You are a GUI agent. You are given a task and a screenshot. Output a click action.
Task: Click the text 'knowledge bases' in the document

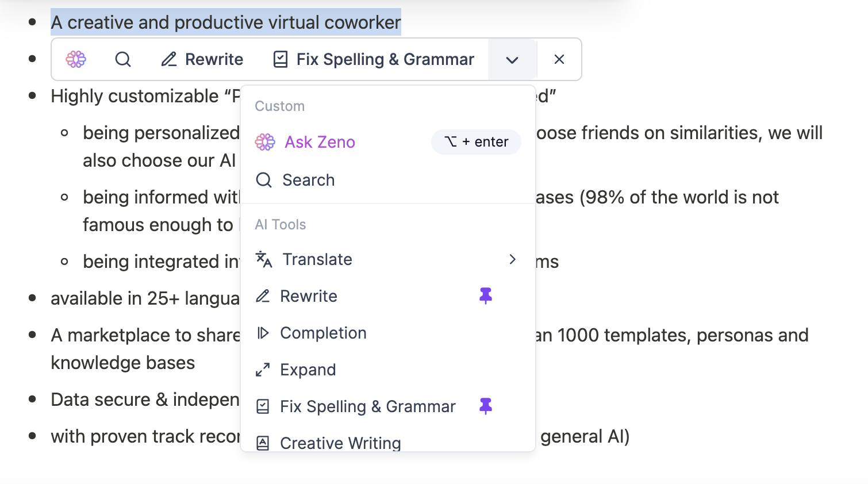[x=123, y=363]
